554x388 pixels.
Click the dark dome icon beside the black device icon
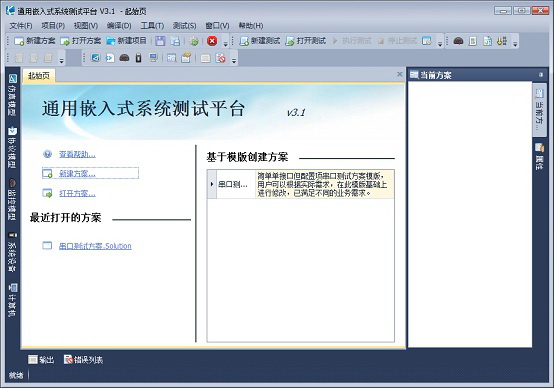click(124, 58)
